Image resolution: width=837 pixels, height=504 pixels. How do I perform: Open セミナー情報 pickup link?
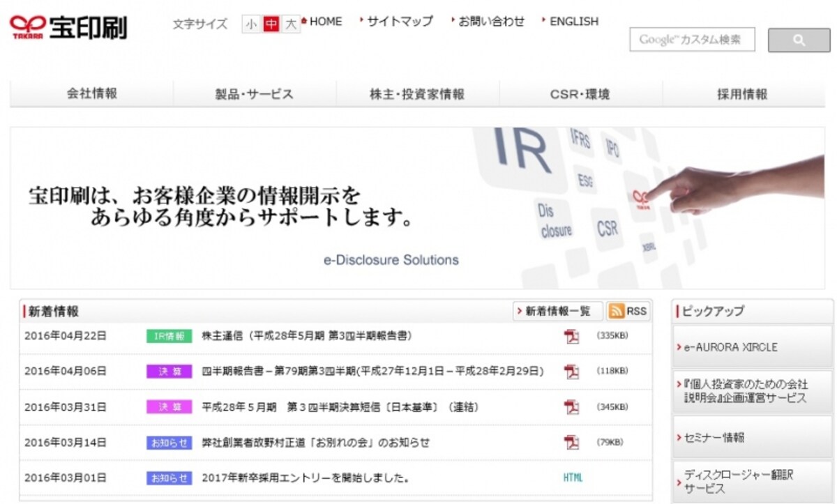tap(753, 437)
